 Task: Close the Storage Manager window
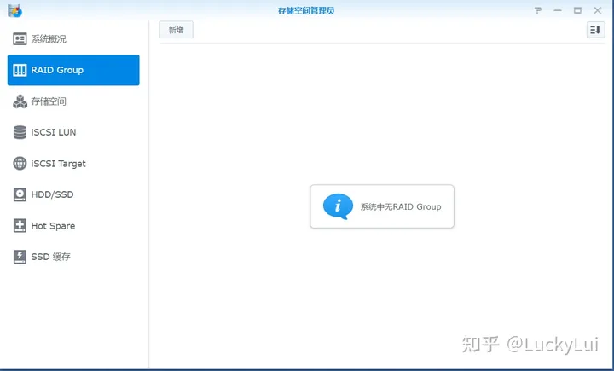598,11
